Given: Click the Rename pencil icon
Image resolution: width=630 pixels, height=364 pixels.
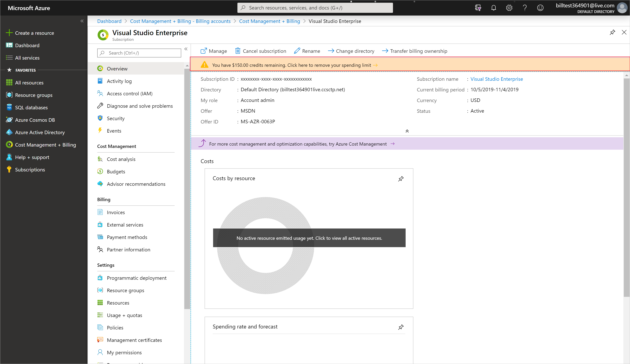Looking at the screenshot, I should (x=297, y=51).
